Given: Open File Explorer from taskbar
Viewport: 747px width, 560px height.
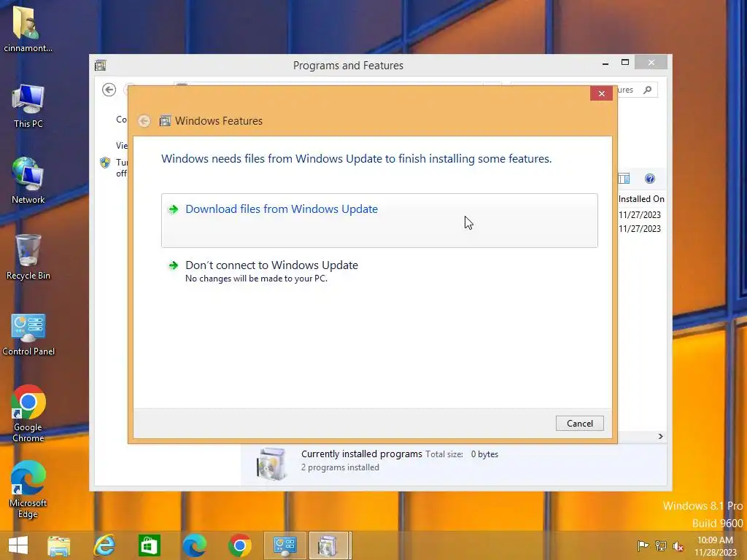Looking at the screenshot, I should 59,545.
